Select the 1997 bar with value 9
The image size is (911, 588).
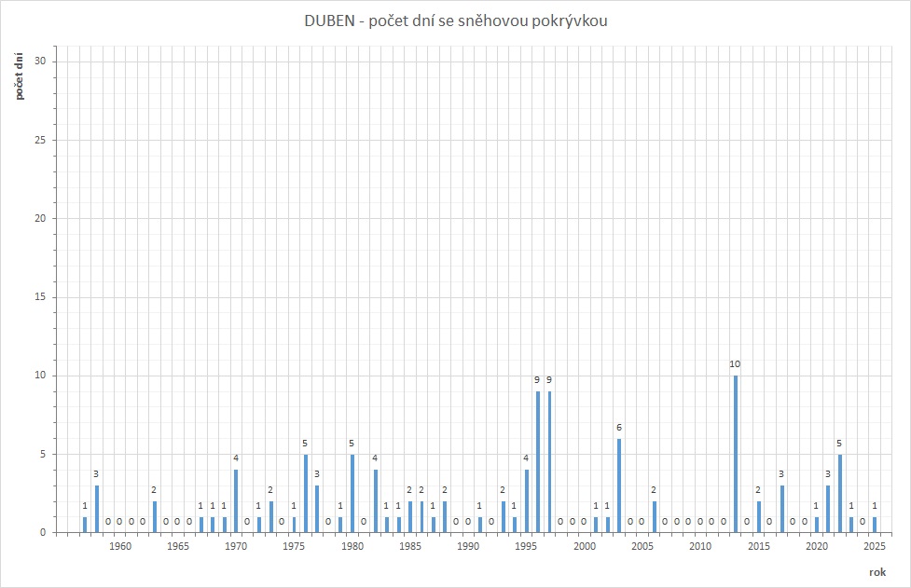point(549,461)
